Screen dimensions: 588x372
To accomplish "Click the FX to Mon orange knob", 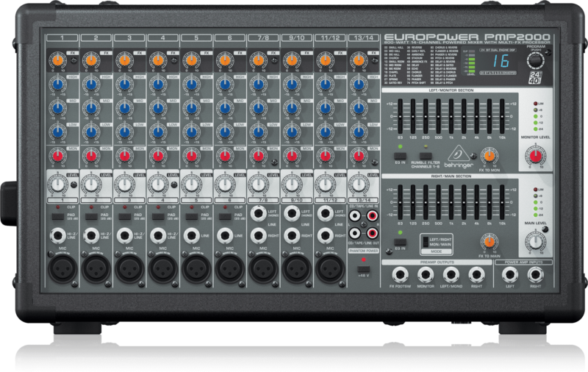I will click(489, 155).
